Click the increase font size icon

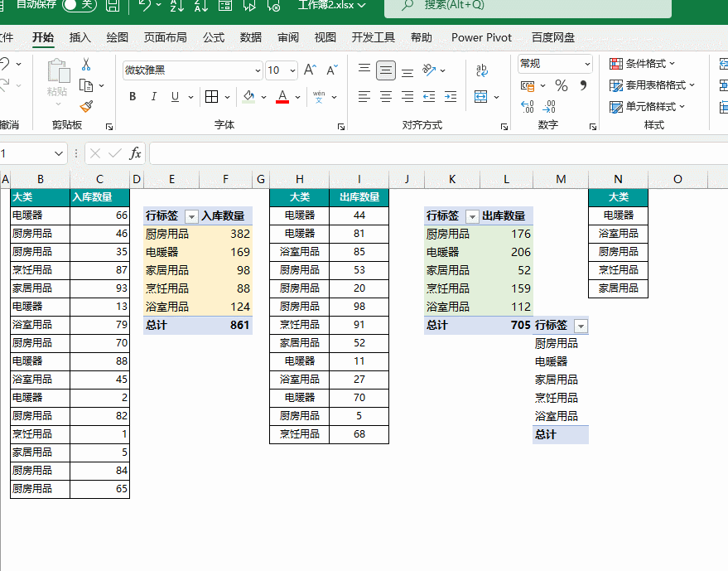coord(310,70)
